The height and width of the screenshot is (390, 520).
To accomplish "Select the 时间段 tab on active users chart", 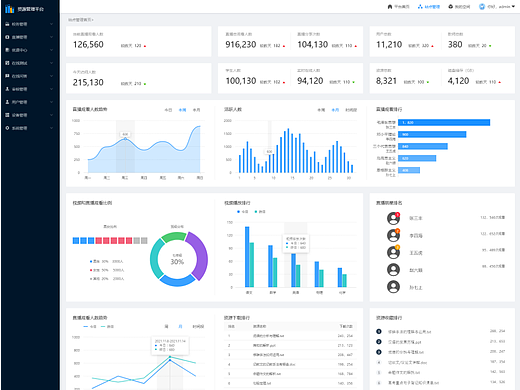I will pos(351,110).
